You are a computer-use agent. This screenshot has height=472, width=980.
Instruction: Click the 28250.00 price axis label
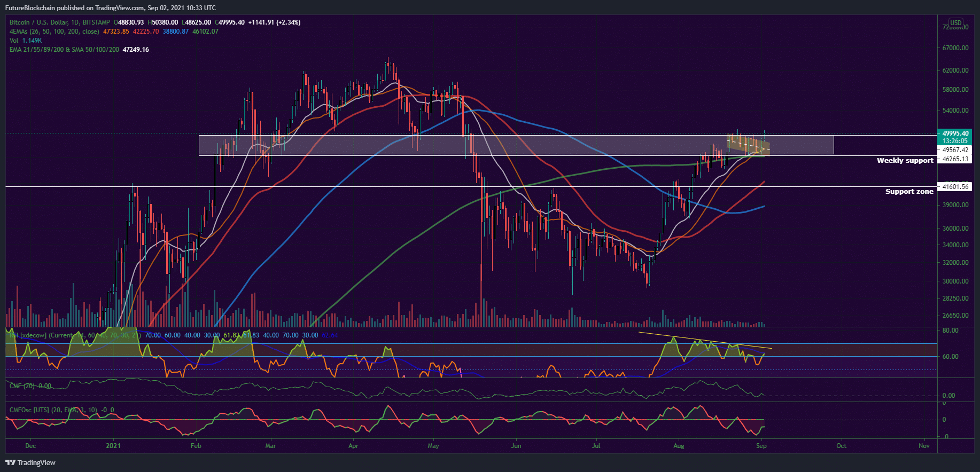(955, 298)
